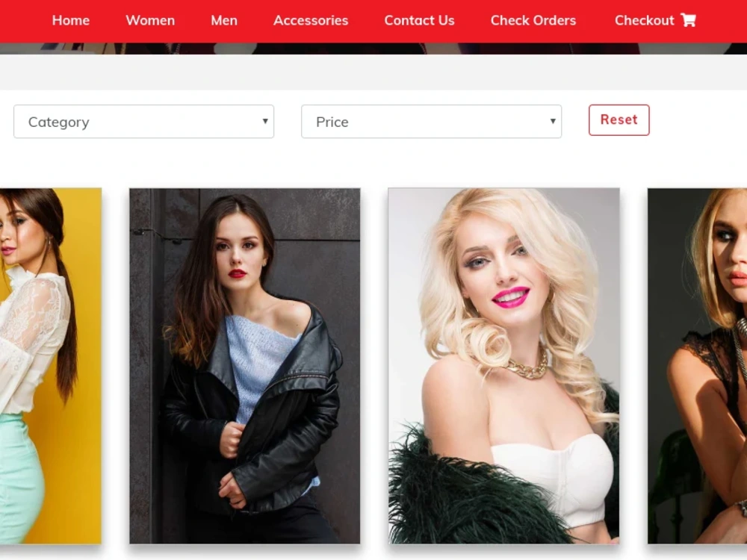Open product with woman in white lace blouse
The image size is (747, 560).
point(51,366)
